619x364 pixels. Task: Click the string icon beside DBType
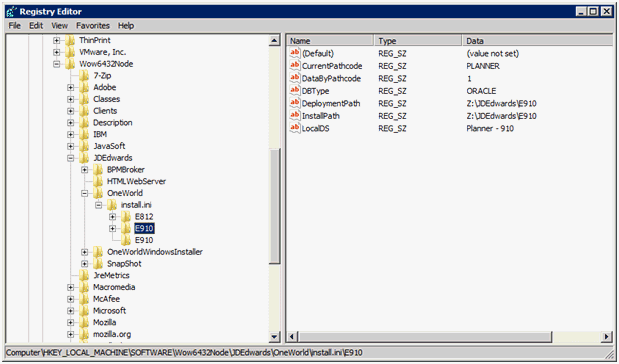294,90
